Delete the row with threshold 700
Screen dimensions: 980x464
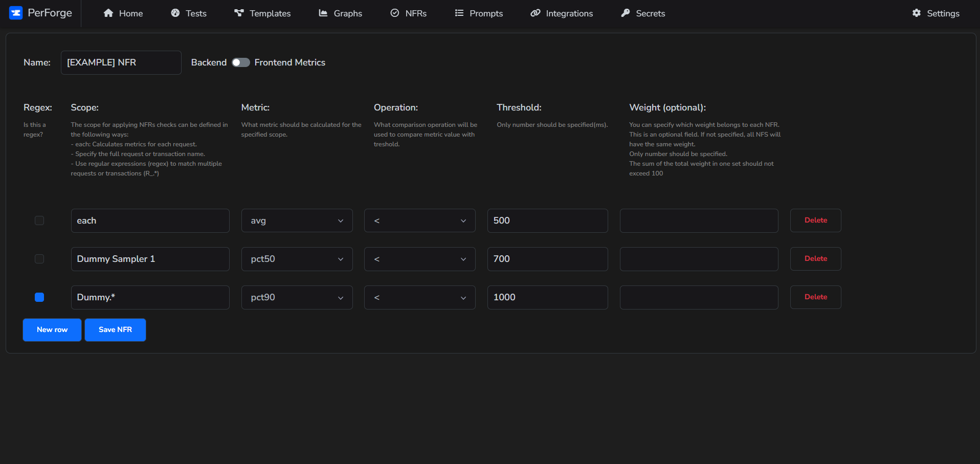click(815, 259)
